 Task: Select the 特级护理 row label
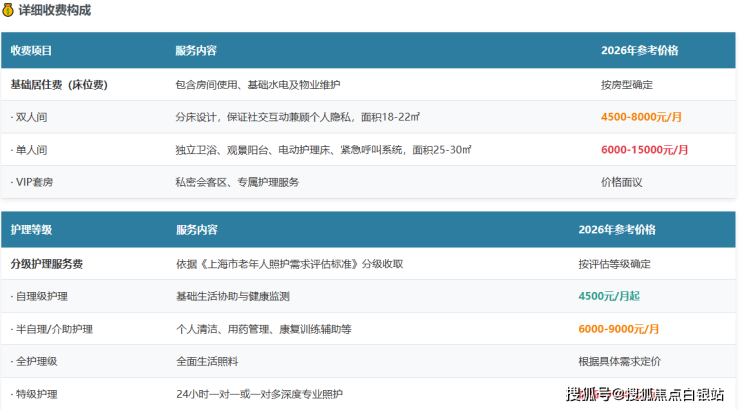(34, 394)
